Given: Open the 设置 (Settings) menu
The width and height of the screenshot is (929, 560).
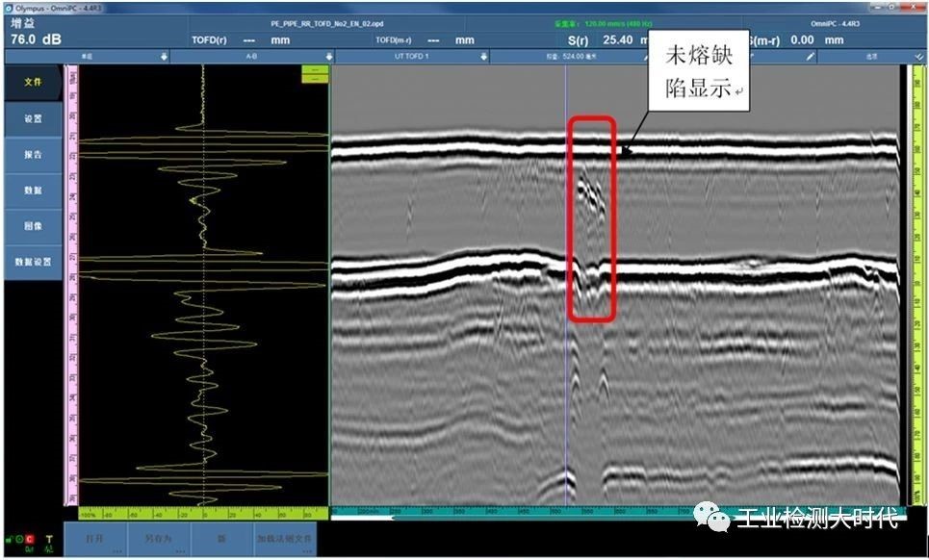Looking at the screenshot, I should pyautogui.click(x=33, y=119).
